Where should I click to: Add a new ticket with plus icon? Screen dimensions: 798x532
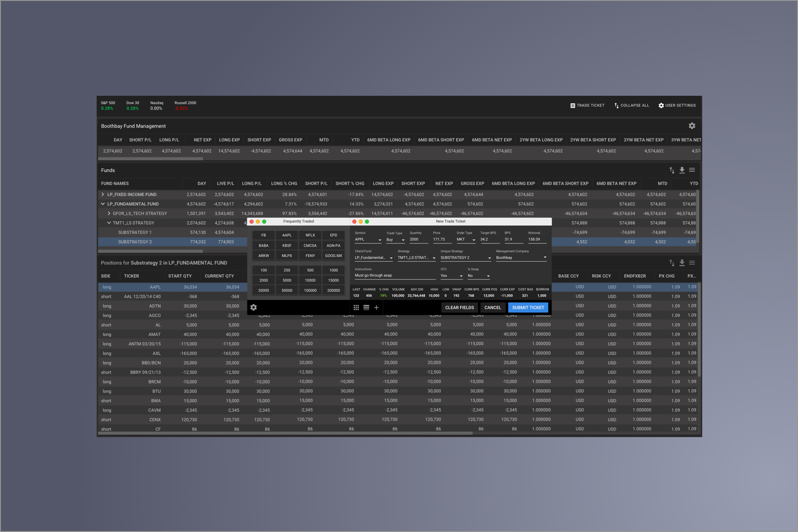click(376, 307)
